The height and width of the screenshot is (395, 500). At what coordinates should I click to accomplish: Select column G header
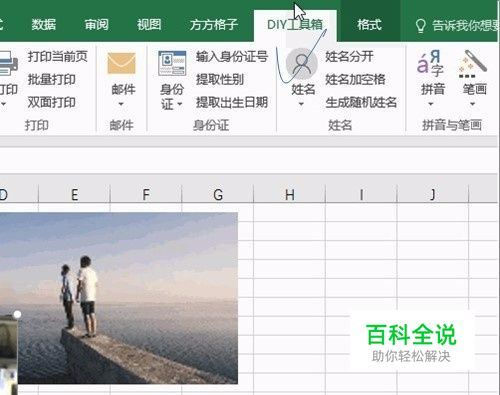point(218,194)
